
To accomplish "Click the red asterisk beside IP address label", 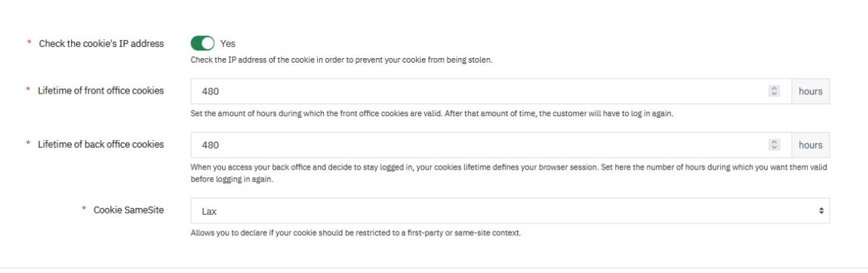I will coord(29,42).
